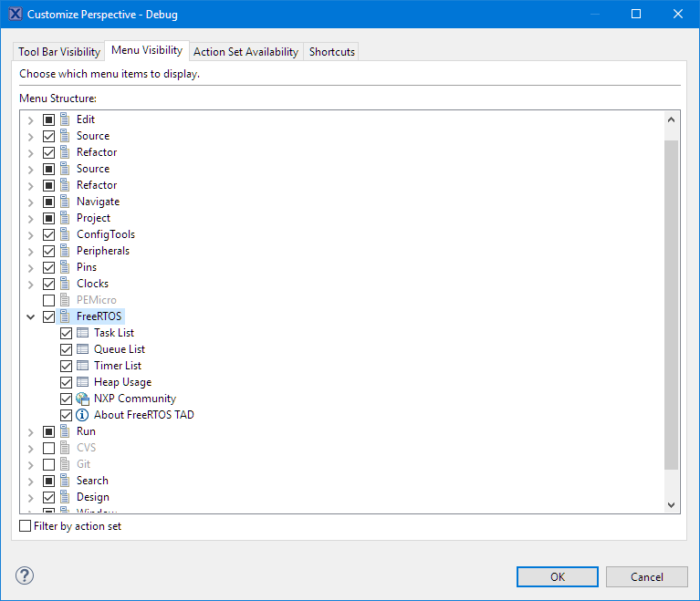This screenshot has width=700, height=601.
Task: Click the table icon beside Queue List
Action: pyautogui.click(x=82, y=349)
